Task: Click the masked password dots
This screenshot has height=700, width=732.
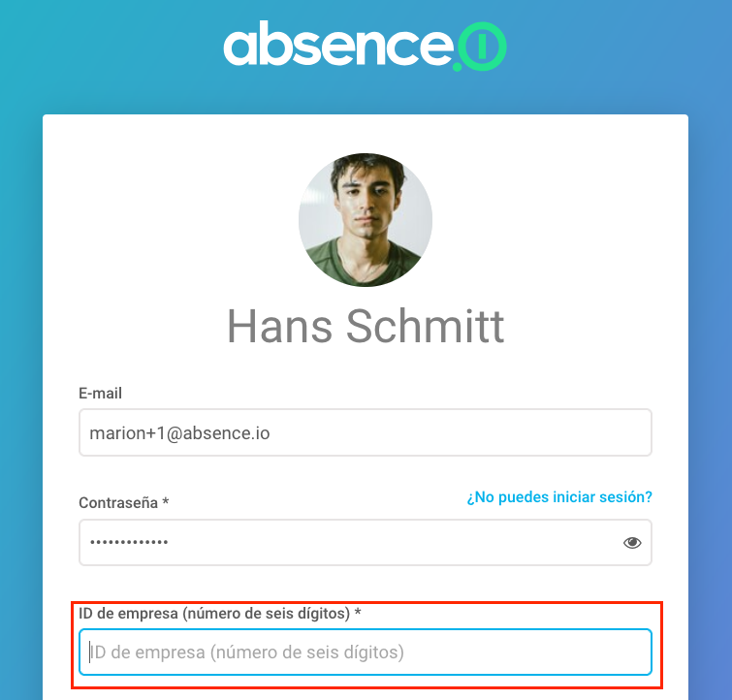Action: pyautogui.click(x=129, y=543)
